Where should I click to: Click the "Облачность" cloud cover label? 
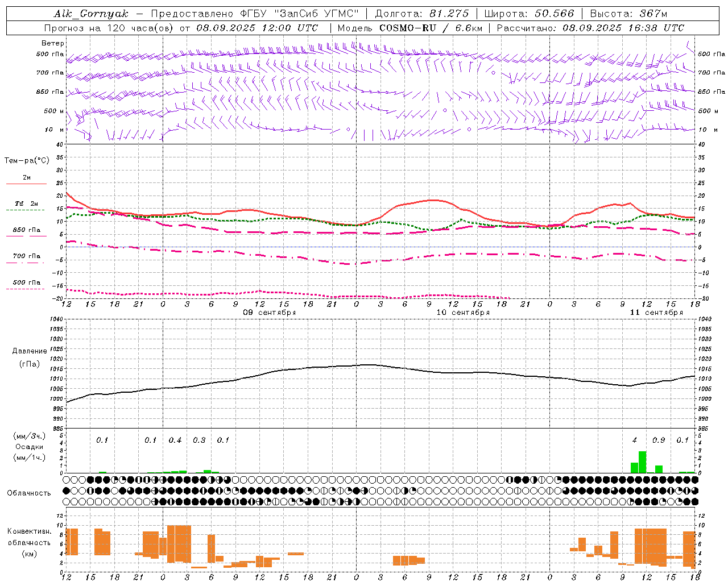point(29,493)
